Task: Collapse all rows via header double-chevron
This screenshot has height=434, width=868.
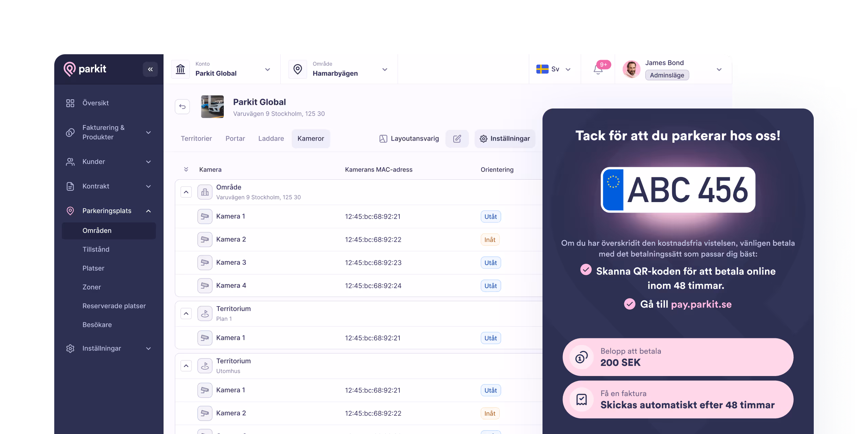Action: tap(186, 169)
